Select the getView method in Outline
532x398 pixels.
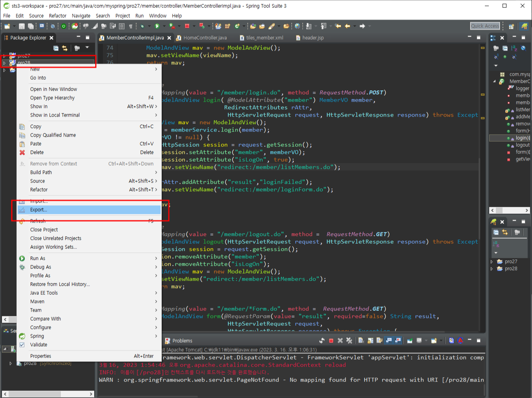(x=523, y=159)
